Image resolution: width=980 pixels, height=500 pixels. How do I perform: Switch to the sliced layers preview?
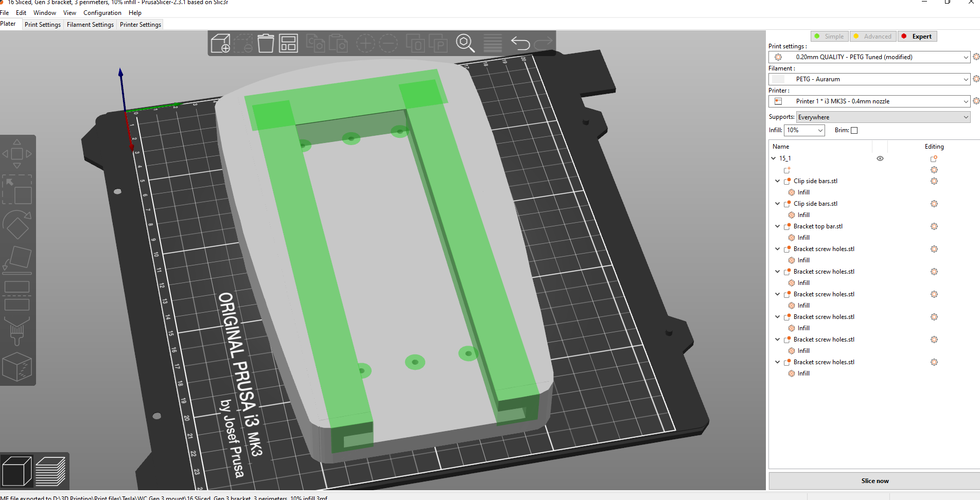click(50, 471)
